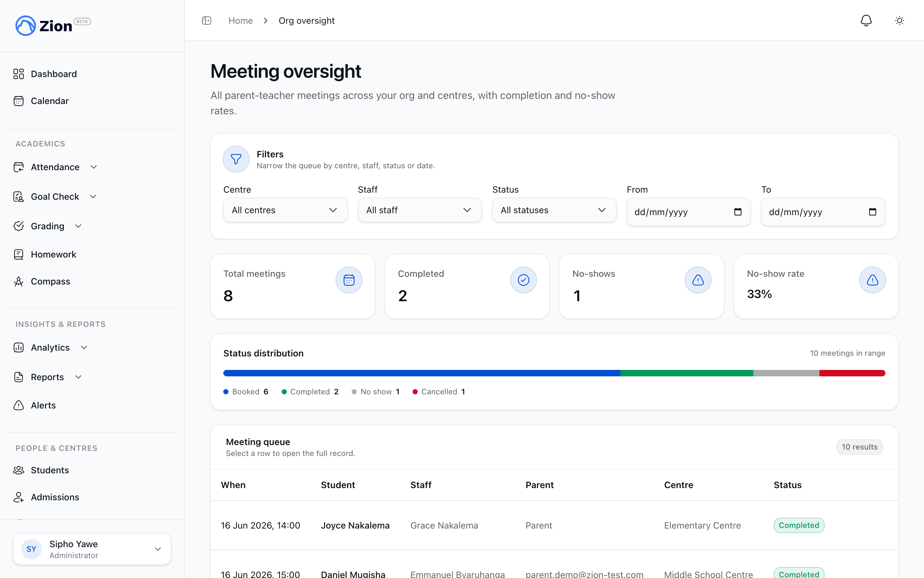924x578 pixels.
Task: Click the Calendar sidebar icon
Action: (x=19, y=101)
